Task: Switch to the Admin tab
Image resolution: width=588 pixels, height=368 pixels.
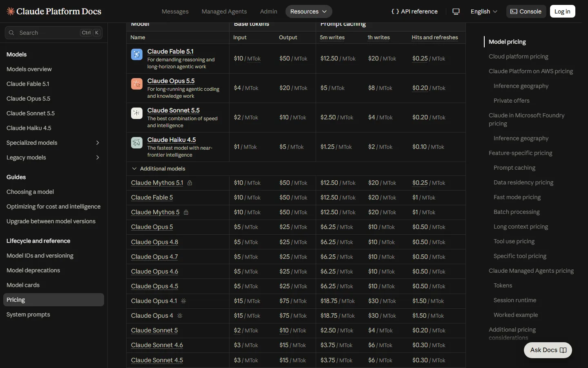Action: coord(269,11)
